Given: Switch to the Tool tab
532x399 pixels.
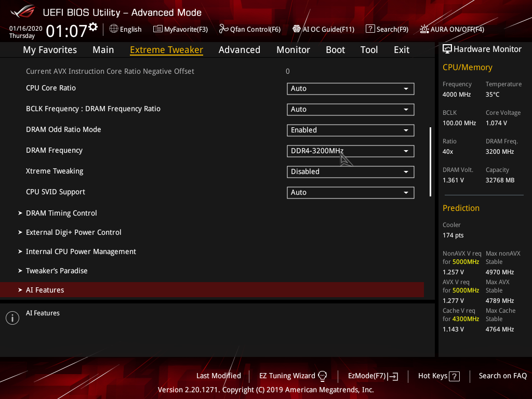Looking at the screenshot, I should (369, 50).
